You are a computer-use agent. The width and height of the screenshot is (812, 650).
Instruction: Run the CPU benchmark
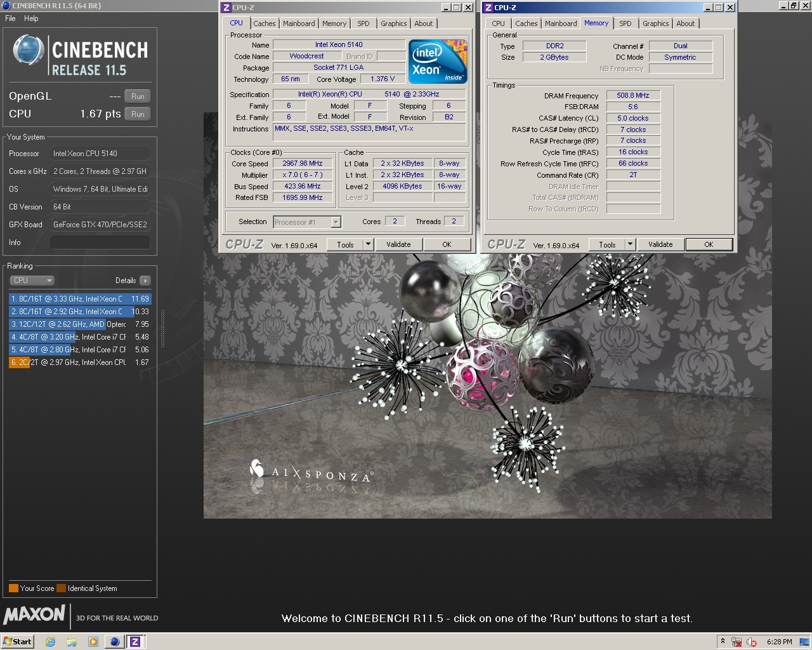(x=138, y=114)
